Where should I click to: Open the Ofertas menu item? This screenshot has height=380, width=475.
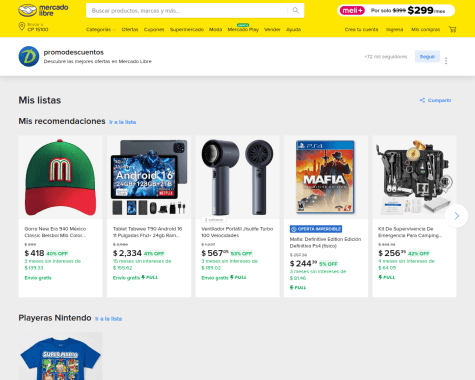click(130, 30)
